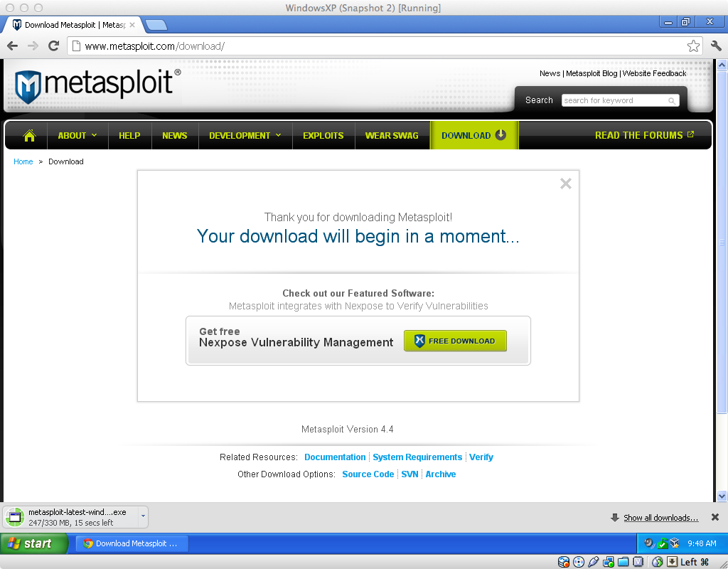Click the VirtualBox shared folders indicator
The width and height of the screenshot is (728, 569).
[623, 562]
